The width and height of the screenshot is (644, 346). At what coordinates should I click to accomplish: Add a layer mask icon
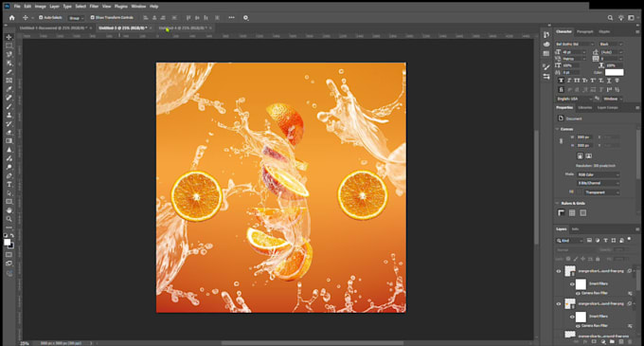[x=594, y=341]
